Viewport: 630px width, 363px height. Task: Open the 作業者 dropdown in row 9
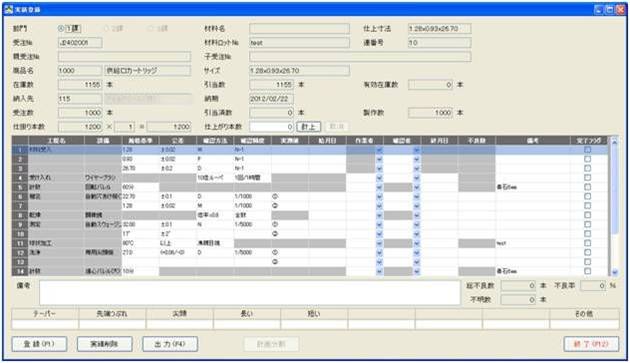point(379,224)
